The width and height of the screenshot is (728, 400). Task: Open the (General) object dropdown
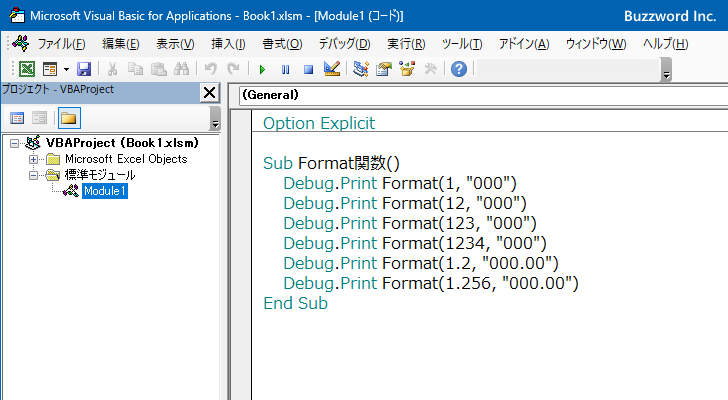pyautogui.click(x=483, y=95)
